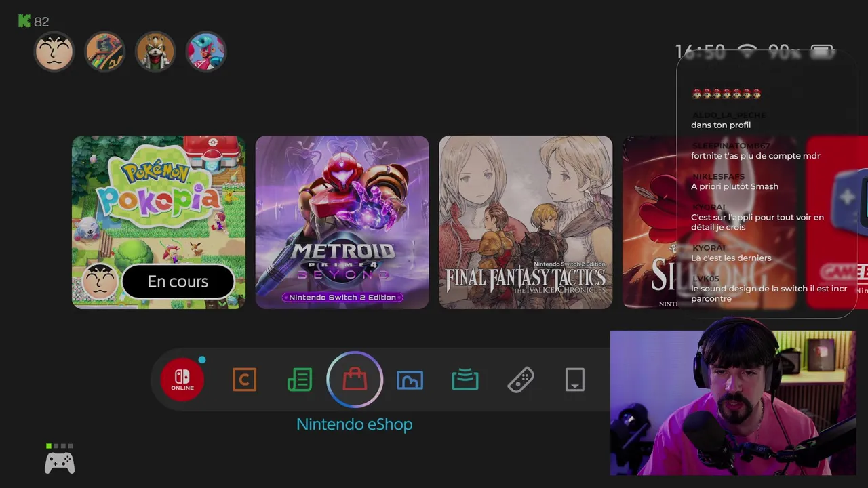Click chat message 'A priori plutôt Smash'
Screen dimensions: 868x488
735,186
